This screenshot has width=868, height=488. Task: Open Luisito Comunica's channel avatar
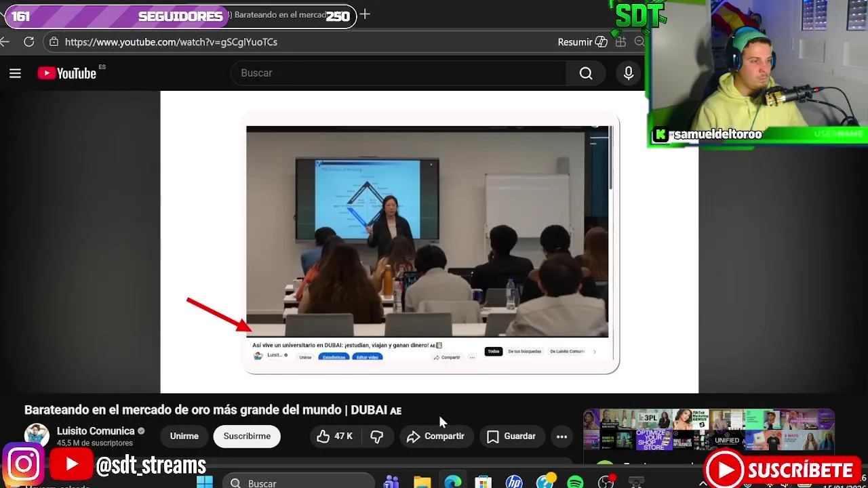point(37,436)
